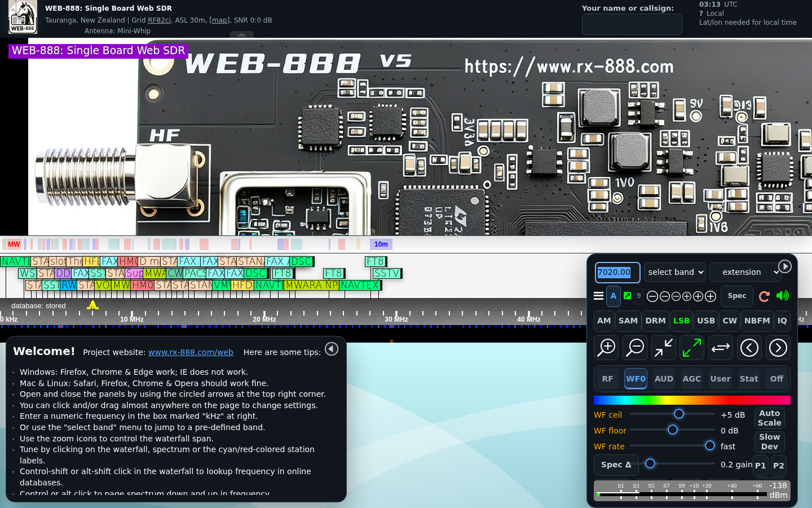Select AM demodulation mode
Image resolution: width=812 pixels, height=508 pixels.
[604, 321]
